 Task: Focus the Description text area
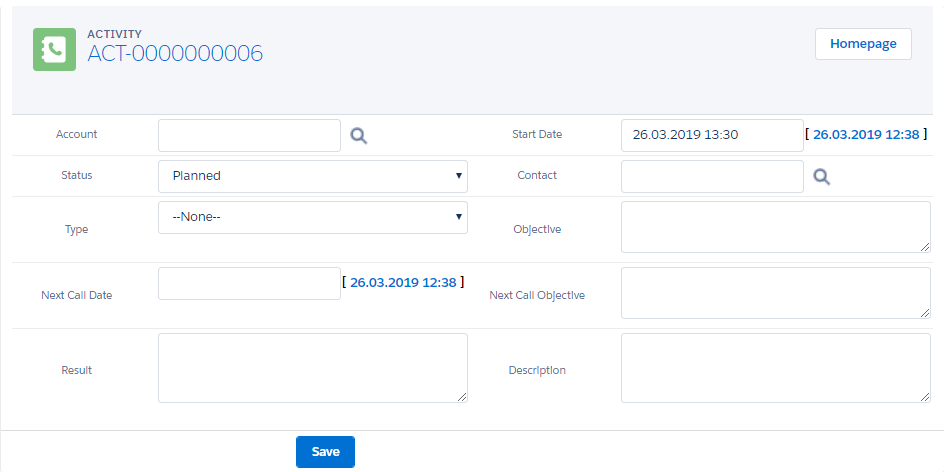coord(775,368)
